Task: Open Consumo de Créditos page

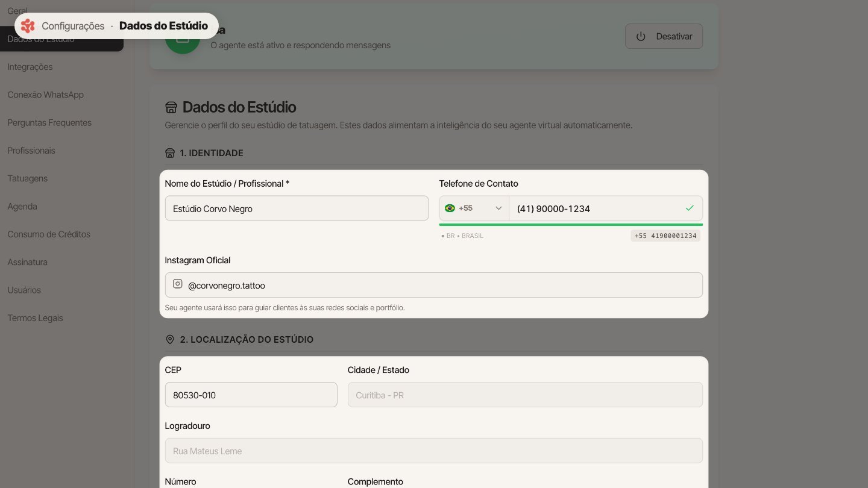Action: [x=49, y=234]
